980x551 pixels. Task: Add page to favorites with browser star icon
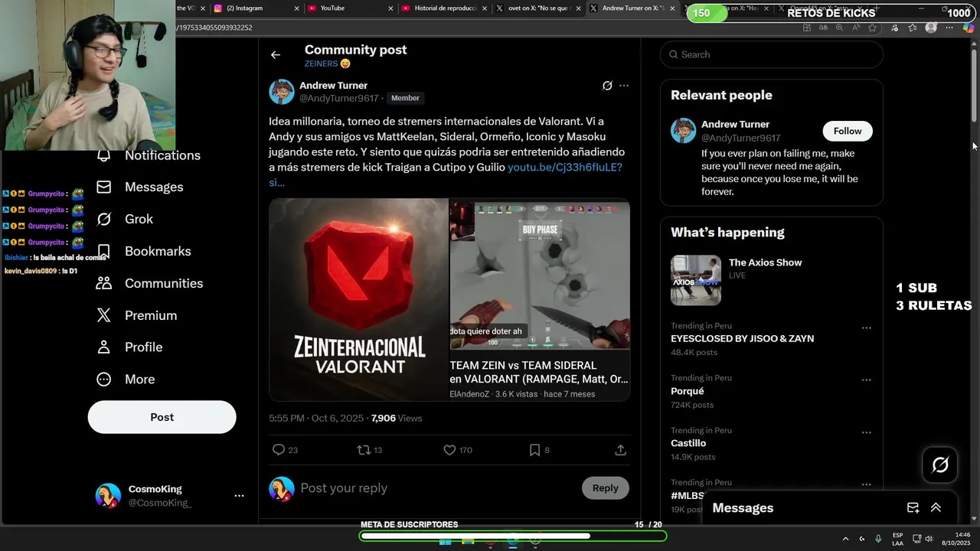point(872,28)
